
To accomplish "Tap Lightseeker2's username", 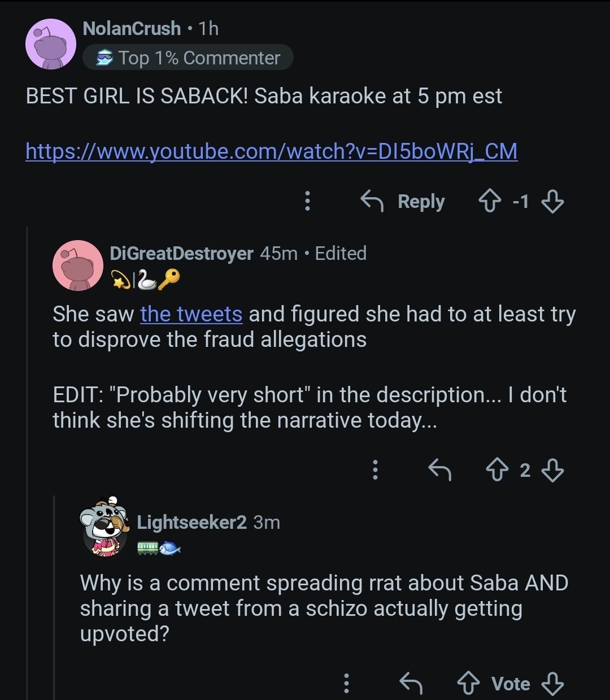I will [x=191, y=522].
